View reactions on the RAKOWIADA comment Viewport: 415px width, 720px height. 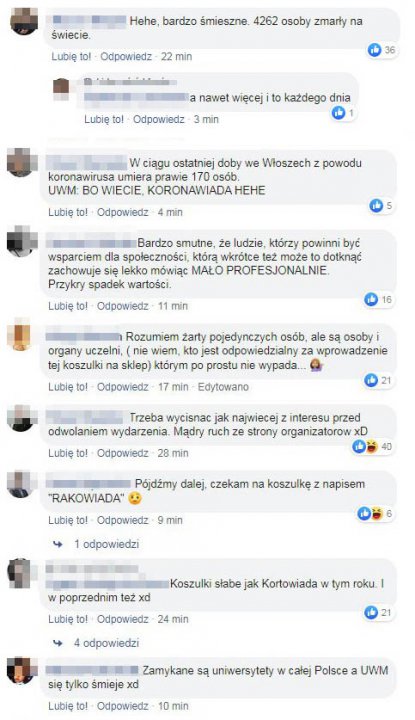tap(376, 513)
